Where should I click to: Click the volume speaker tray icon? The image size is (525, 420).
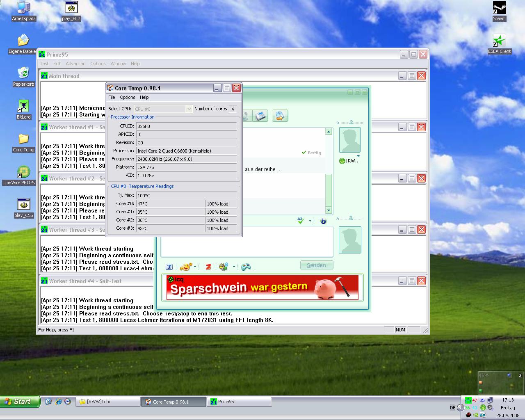tap(490, 407)
